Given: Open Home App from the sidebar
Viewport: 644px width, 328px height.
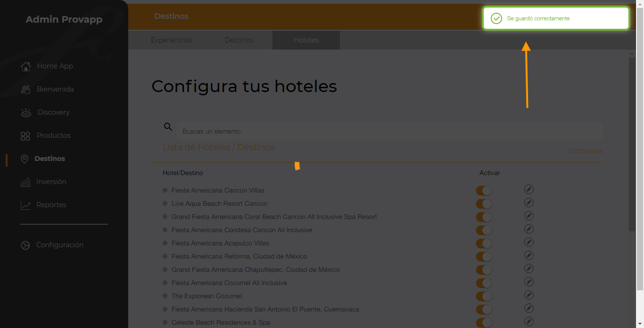Looking at the screenshot, I should 47,66.
